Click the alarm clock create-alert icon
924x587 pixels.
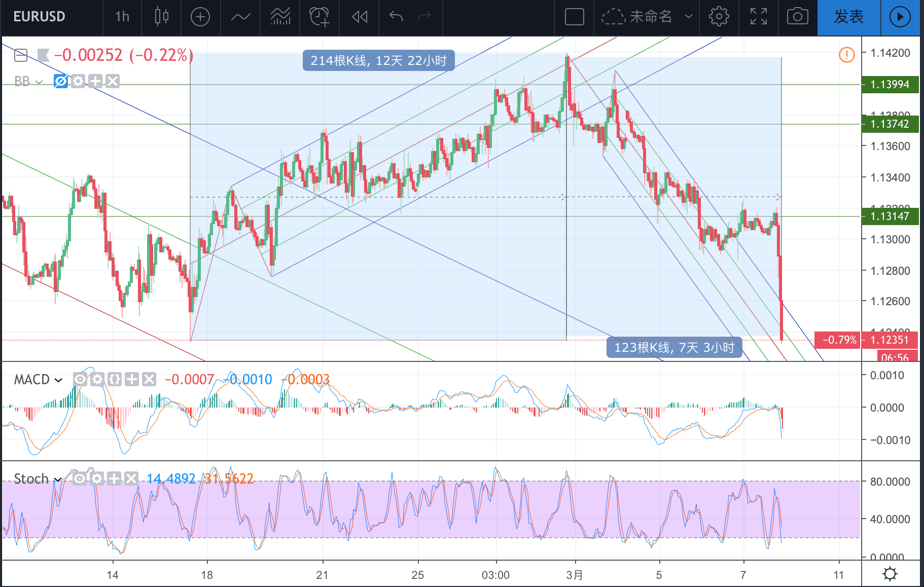point(319,17)
